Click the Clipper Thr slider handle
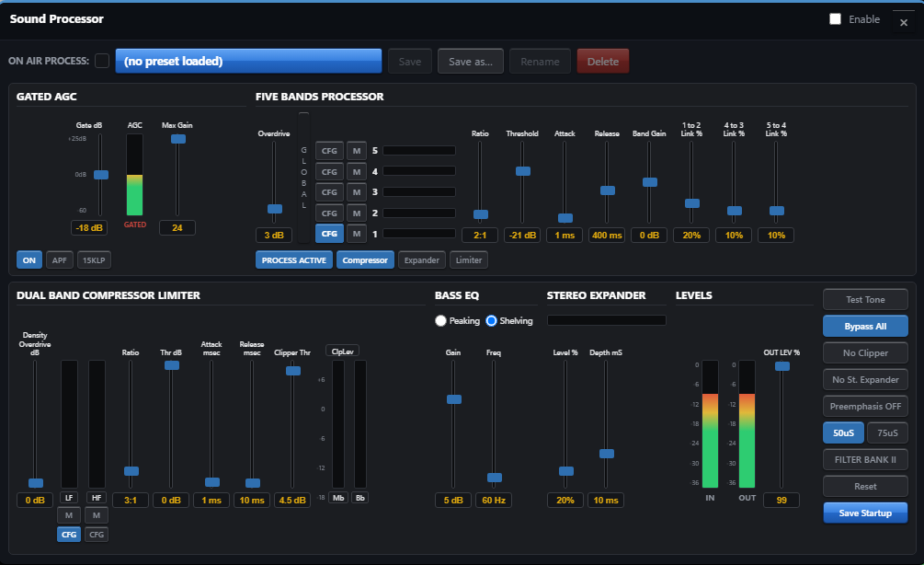 click(293, 371)
